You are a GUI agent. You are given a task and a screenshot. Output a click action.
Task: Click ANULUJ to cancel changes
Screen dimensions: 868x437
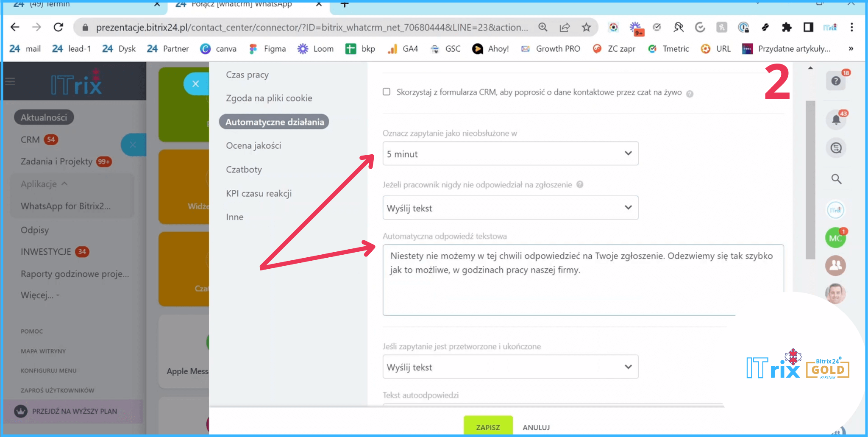click(x=536, y=427)
